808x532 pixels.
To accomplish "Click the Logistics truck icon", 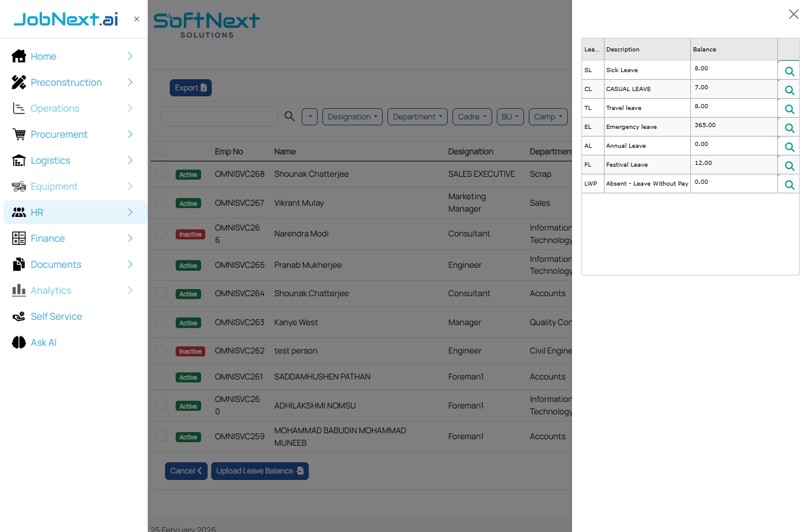I will click(18, 160).
